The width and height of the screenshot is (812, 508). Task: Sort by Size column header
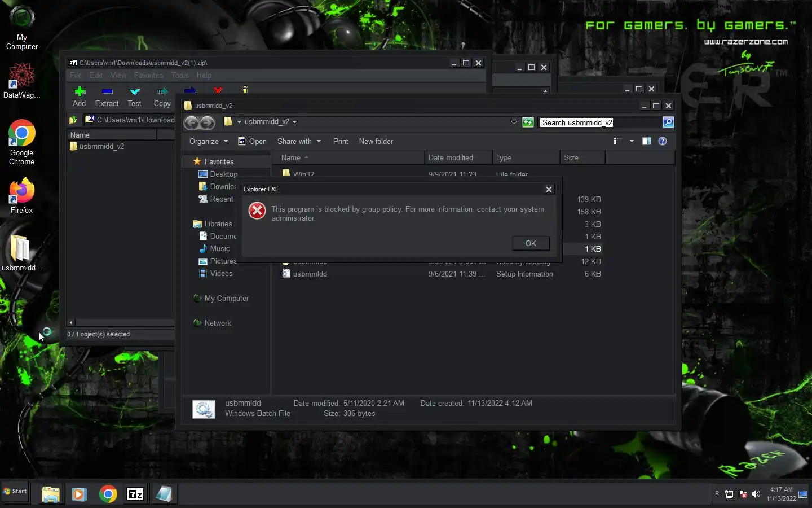[x=582, y=157]
